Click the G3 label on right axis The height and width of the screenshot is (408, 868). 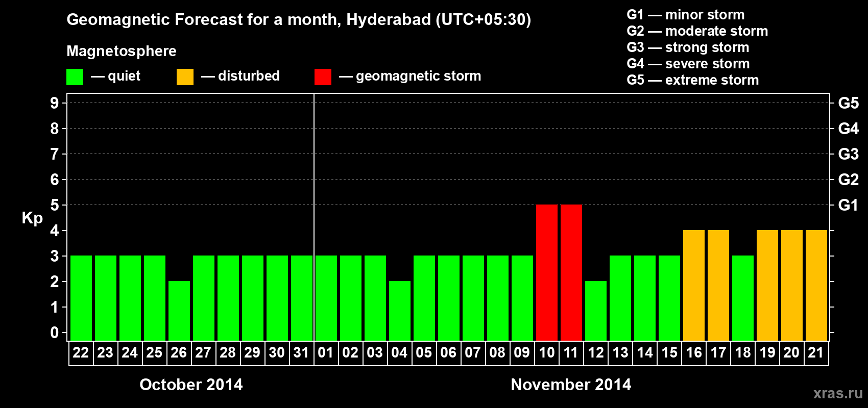click(x=848, y=154)
